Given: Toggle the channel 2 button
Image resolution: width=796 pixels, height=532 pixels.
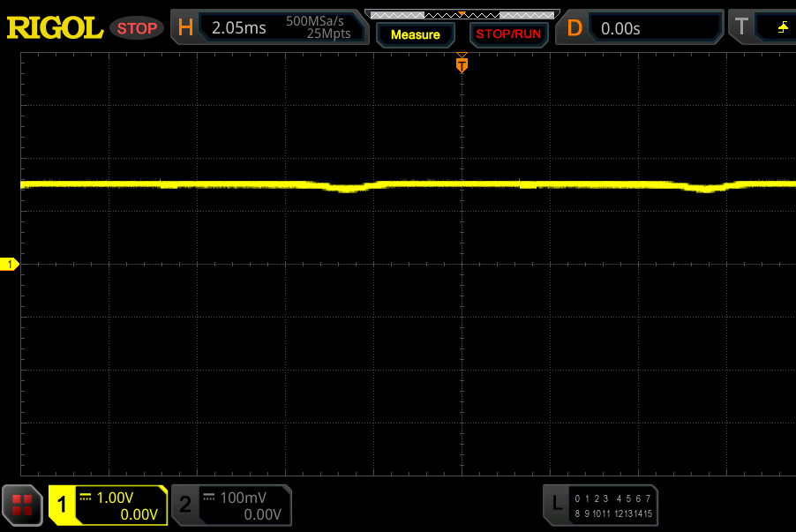Looking at the screenshot, I should (185, 505).
